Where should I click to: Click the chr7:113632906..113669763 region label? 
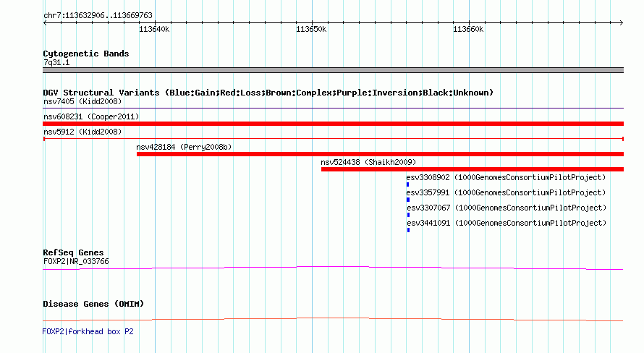click(98, 15)
